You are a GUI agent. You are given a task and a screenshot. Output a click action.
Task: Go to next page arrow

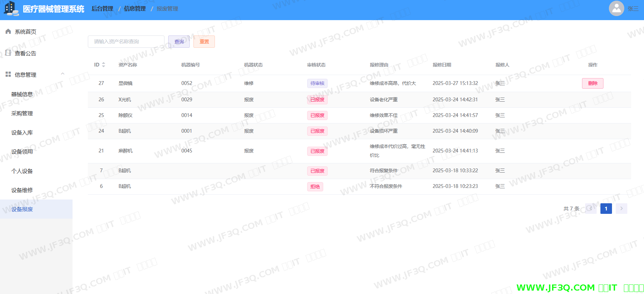click(621, 208)
